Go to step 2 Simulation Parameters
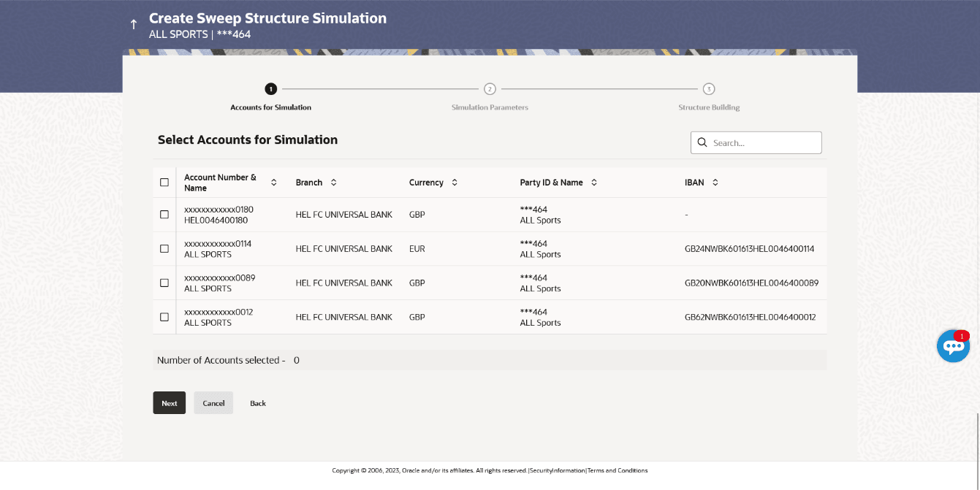 click(x=490, y=89)
